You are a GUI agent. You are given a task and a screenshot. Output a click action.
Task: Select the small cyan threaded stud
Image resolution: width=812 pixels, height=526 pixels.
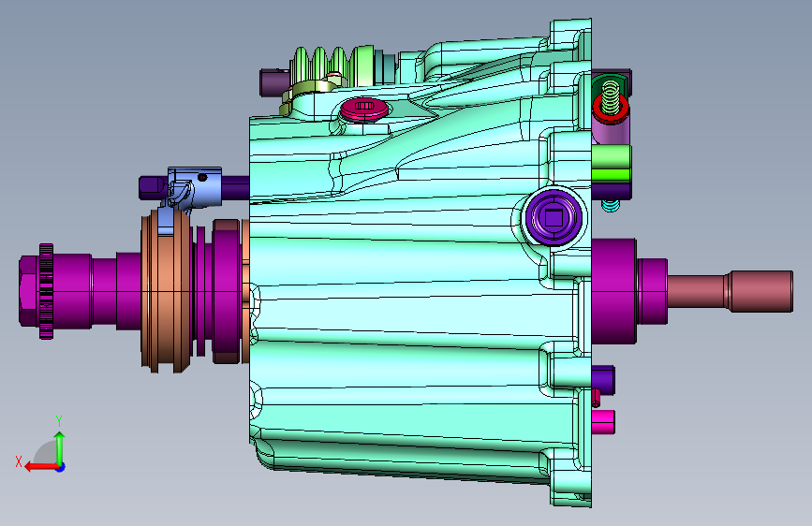611,206
